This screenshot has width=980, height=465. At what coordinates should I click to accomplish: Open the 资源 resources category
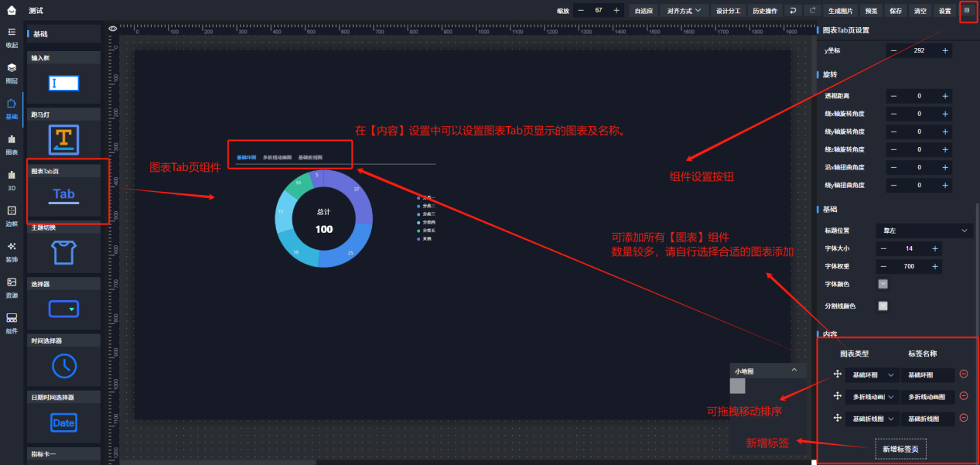(12, 287)
